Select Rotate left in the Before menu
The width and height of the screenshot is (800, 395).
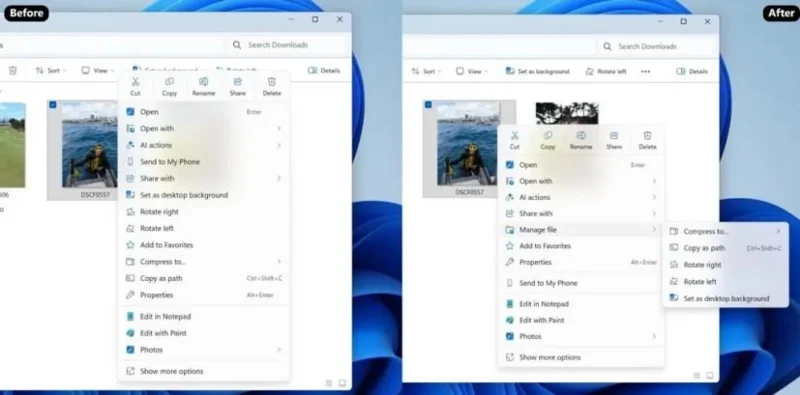pos(204,228)
